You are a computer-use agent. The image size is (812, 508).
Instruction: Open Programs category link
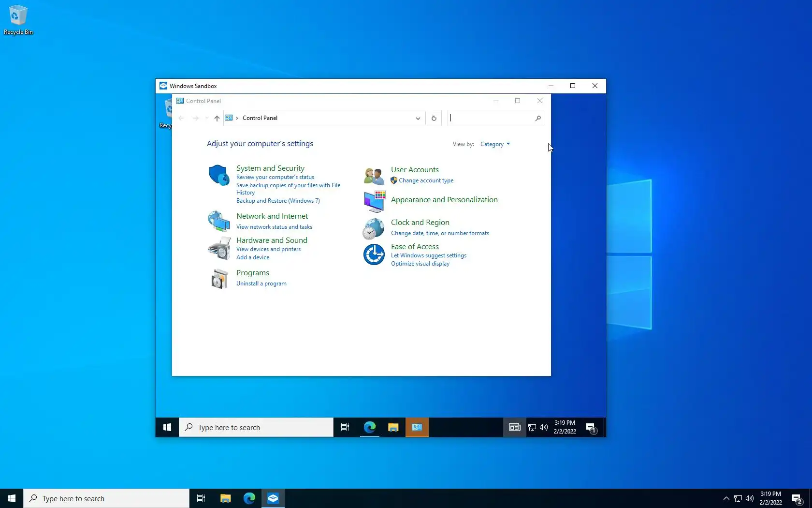click(x=253, y=273)
